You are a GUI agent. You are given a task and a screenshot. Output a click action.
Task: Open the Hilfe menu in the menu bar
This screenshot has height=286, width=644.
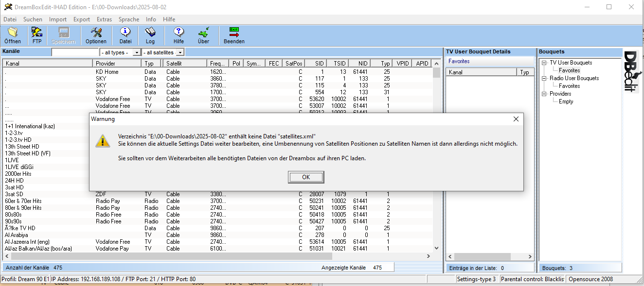pos(169,19)
